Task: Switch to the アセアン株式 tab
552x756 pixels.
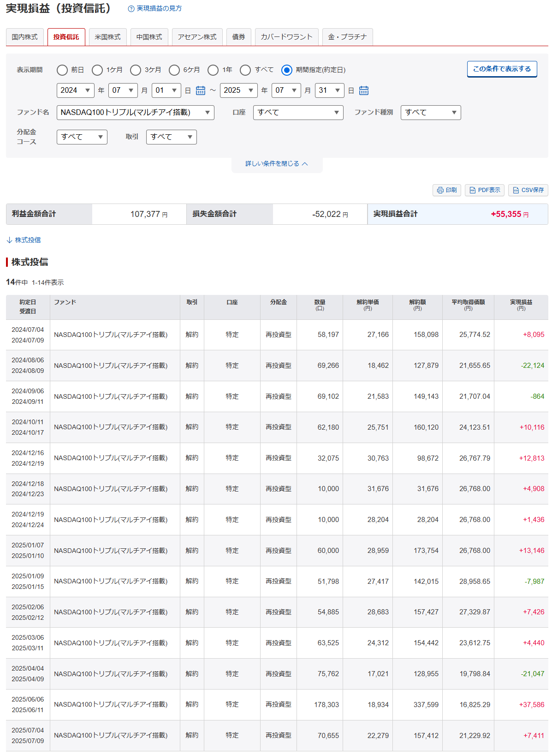Action: tap(197, 37)
